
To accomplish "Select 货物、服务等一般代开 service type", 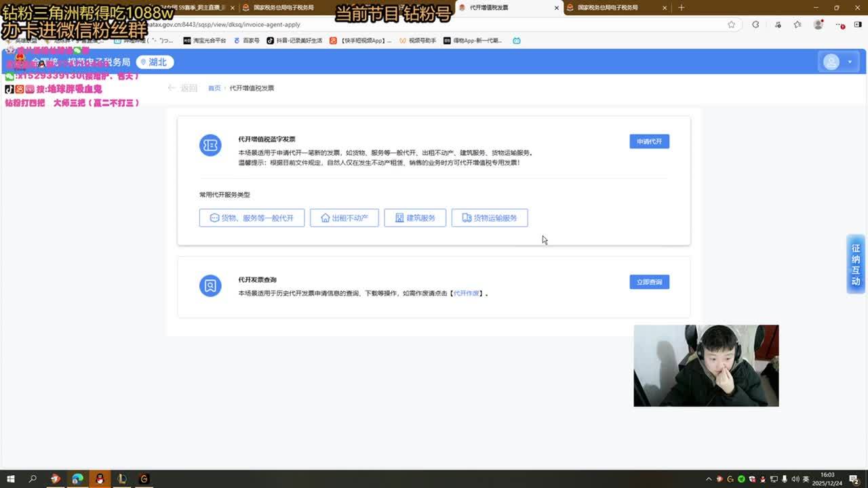I will (252, 218).
